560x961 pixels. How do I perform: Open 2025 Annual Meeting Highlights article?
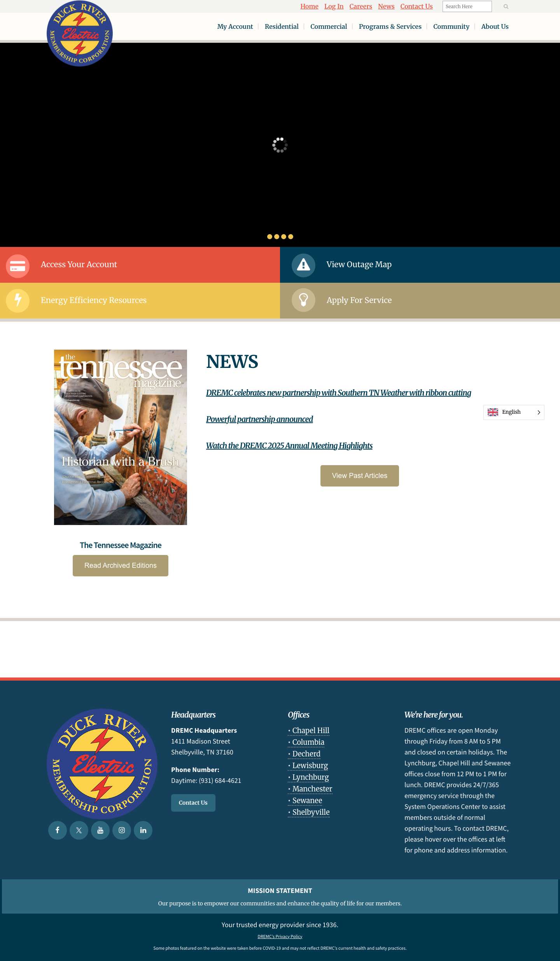[x=289, y=446]
